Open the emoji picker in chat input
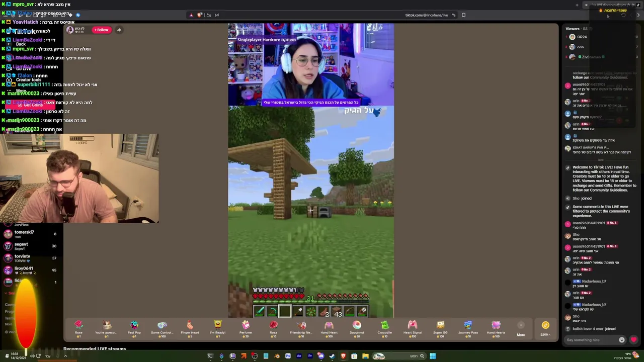644x362 pixels. click(621, 340)
